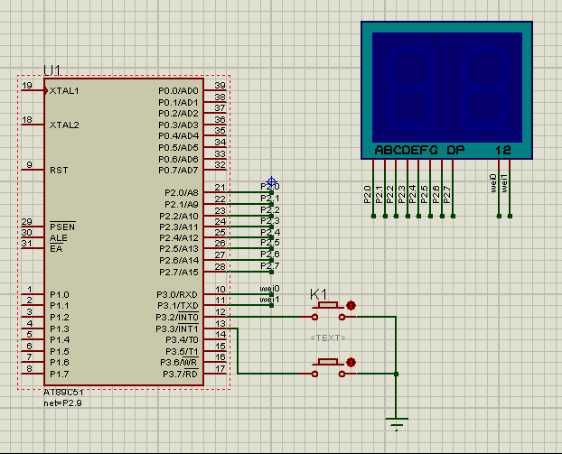Click the wei1 net label beside U1
Image resolution: width=562 pixels, height=454 pixels.
pyautogui.click(x=270, y=299)
